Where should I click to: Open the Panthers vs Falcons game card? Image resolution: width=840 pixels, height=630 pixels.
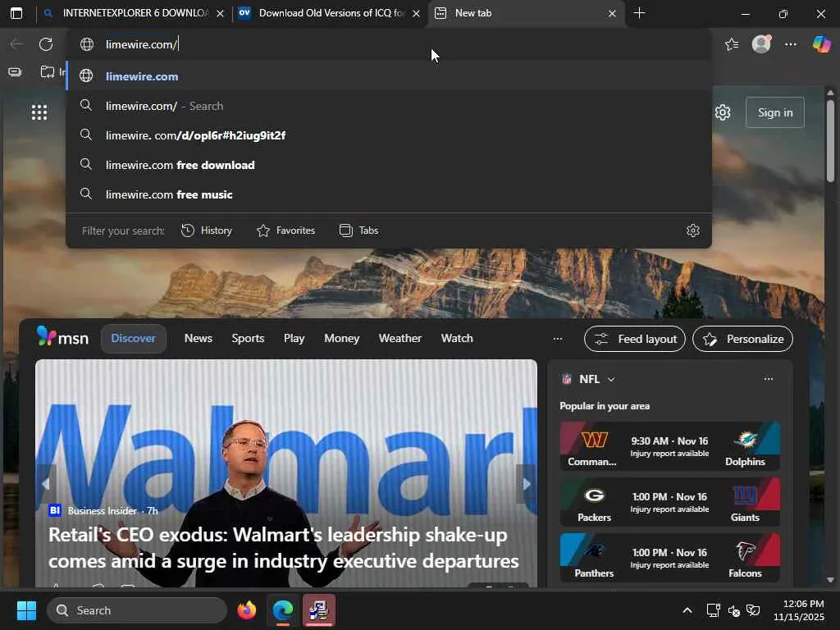coord(669,558)
